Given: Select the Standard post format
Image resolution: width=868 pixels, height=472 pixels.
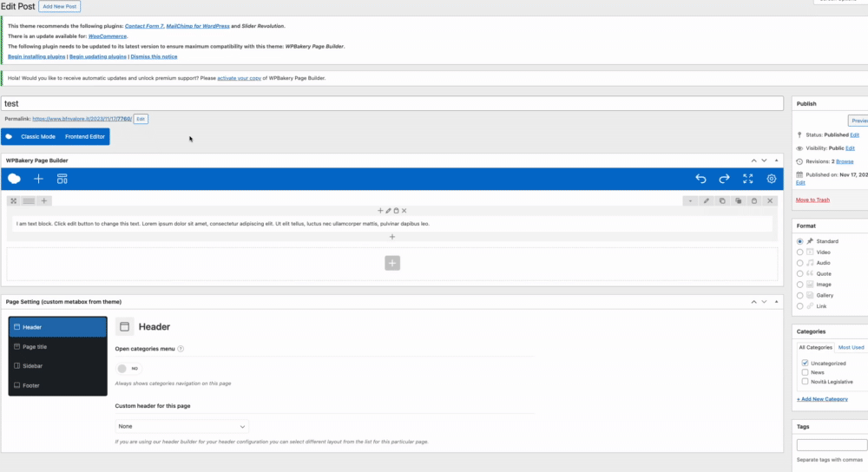Looking at the screenshot, I should click(800, 241).
